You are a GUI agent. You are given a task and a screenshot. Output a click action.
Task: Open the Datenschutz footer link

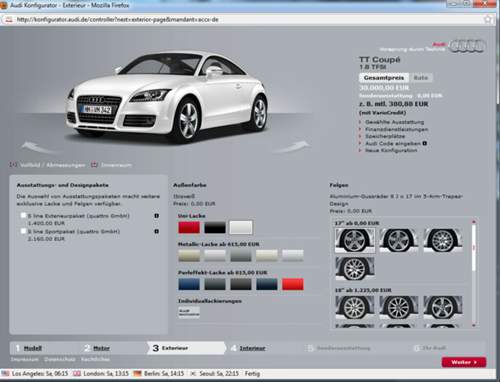coord(60,359)
